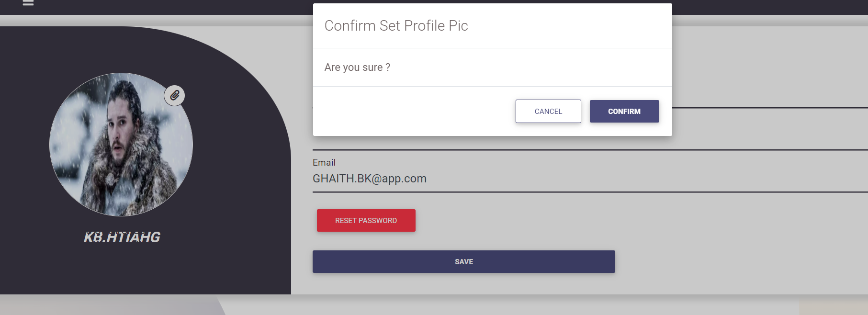Screen dimensions: 868x315
Task: Click the red RESET PASSWORD button
Action: [x=366, y=221]
